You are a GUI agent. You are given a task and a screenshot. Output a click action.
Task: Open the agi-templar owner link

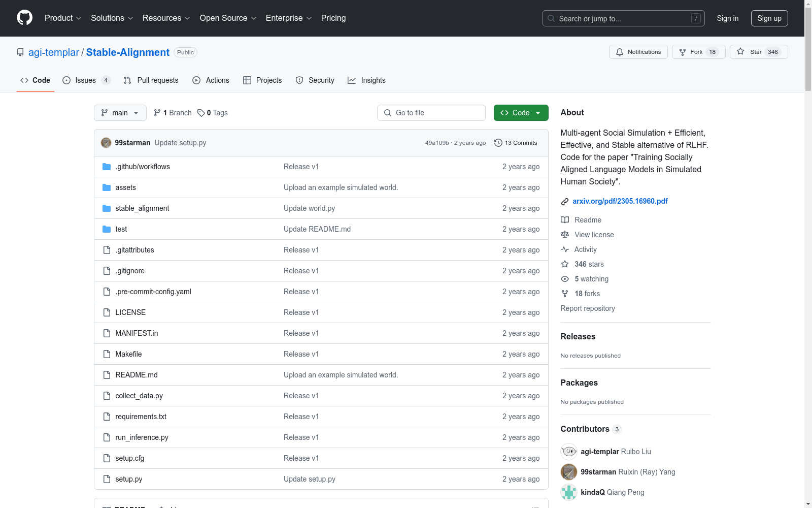point(54,52)
